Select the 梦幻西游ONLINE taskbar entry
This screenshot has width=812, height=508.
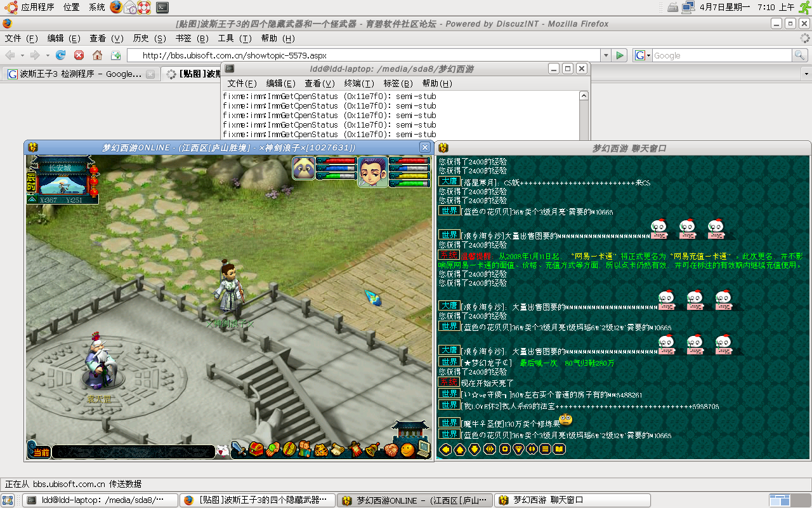pyautogui.click(x=415, y=500)
